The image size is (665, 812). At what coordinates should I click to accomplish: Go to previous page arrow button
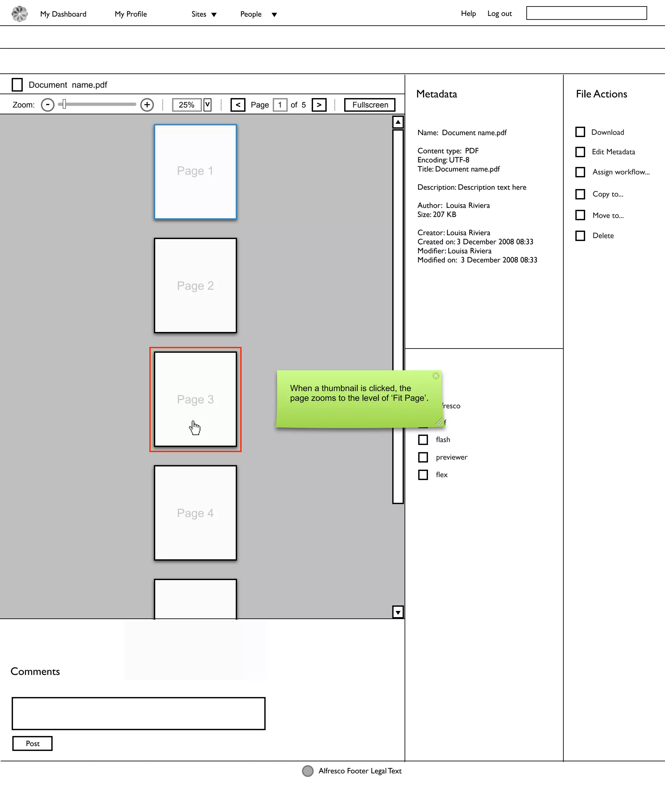(x=238, y=105)
